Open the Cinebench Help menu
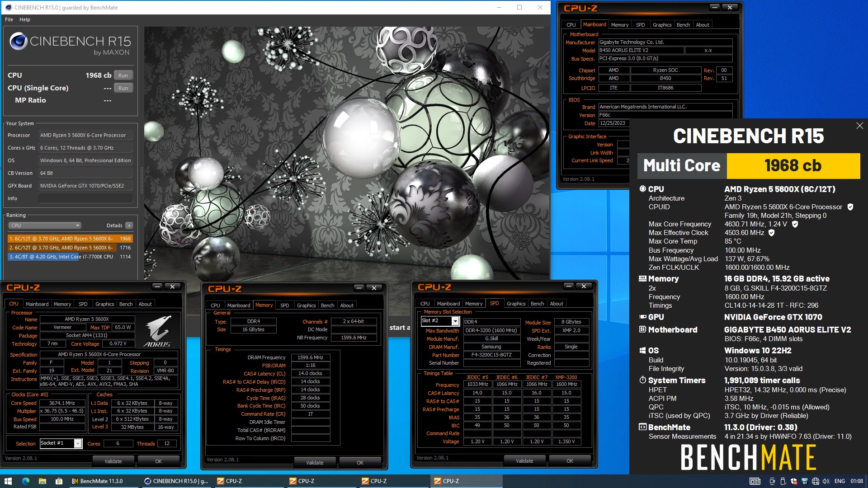 point(25,19)
